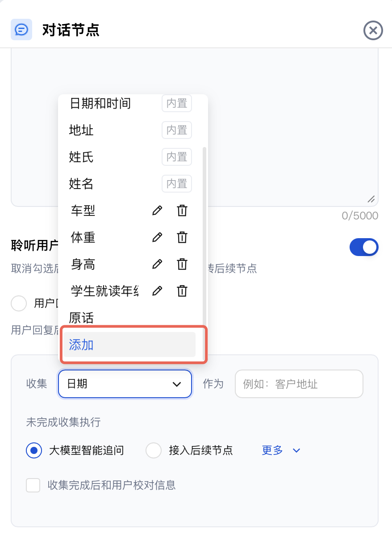
Task: Choose 地址 from the dropdown list
Action: coord(81,130)
